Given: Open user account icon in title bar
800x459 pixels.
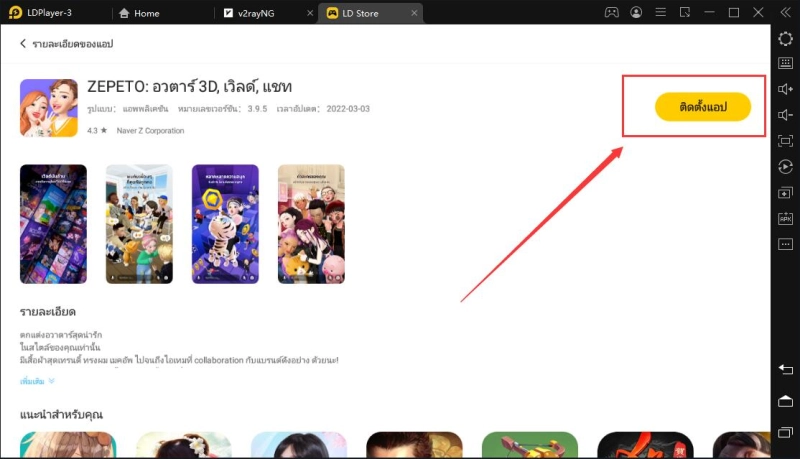Looking at the screenshot, I should 636,12.
